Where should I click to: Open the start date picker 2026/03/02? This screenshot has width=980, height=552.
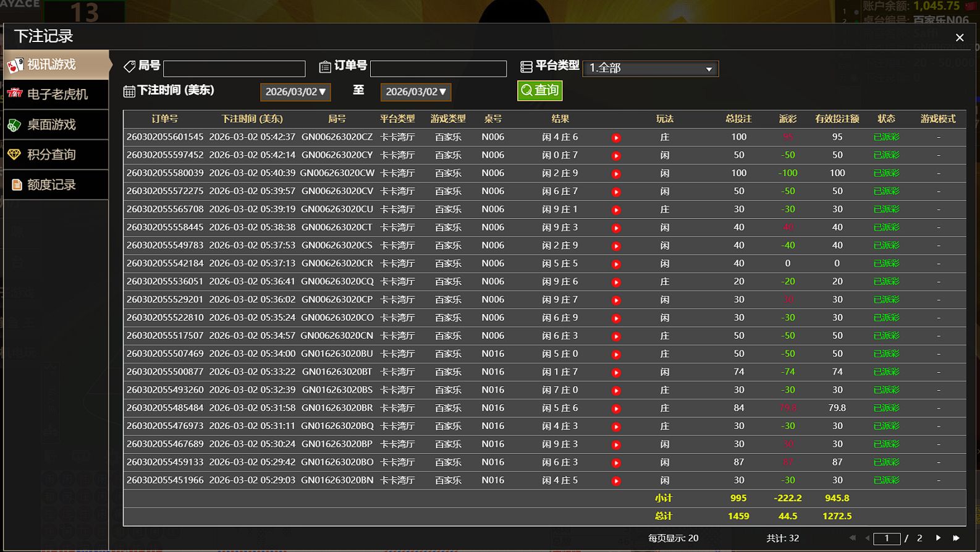coord(295,91)
